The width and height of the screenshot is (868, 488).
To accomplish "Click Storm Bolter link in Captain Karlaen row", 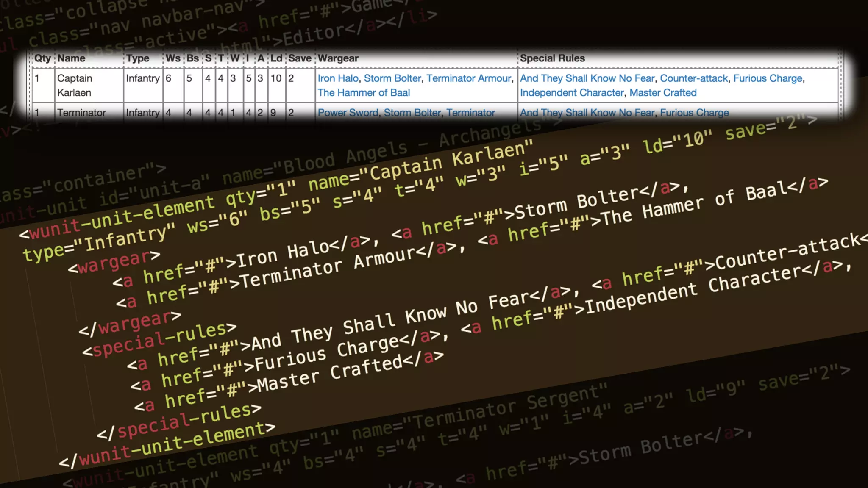I will pyautogui.click(x=392, y=78).
